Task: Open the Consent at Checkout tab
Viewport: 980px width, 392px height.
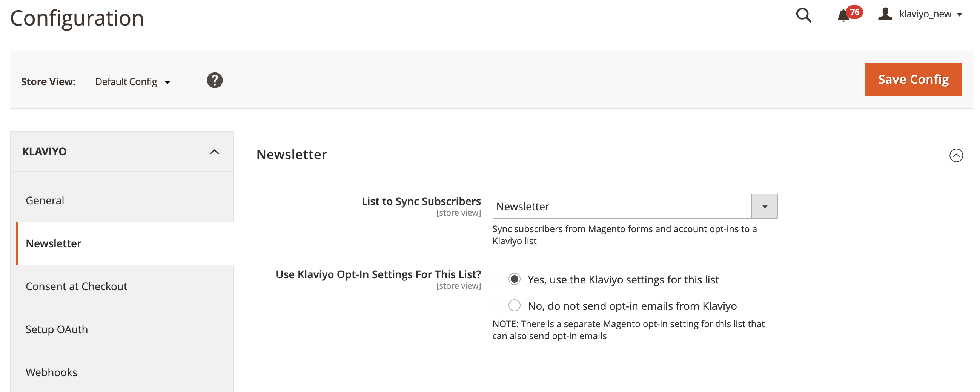Action: coord(76,286)
